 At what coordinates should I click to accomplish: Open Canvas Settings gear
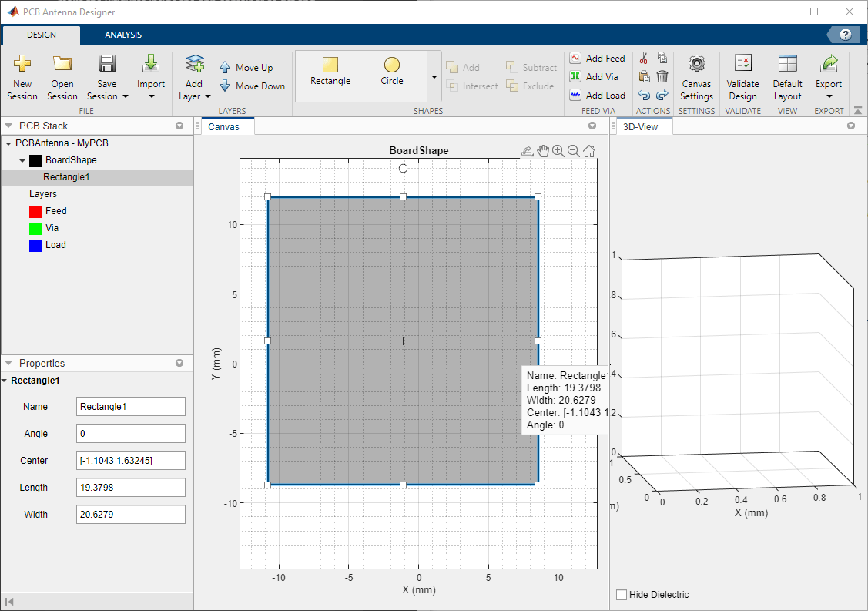tap(696, 65)
